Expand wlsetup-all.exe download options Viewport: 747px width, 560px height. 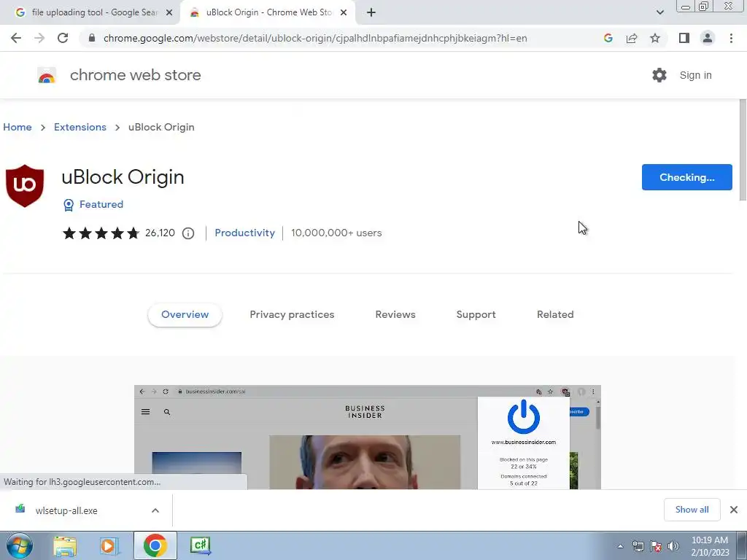click(x=155, y=510)
